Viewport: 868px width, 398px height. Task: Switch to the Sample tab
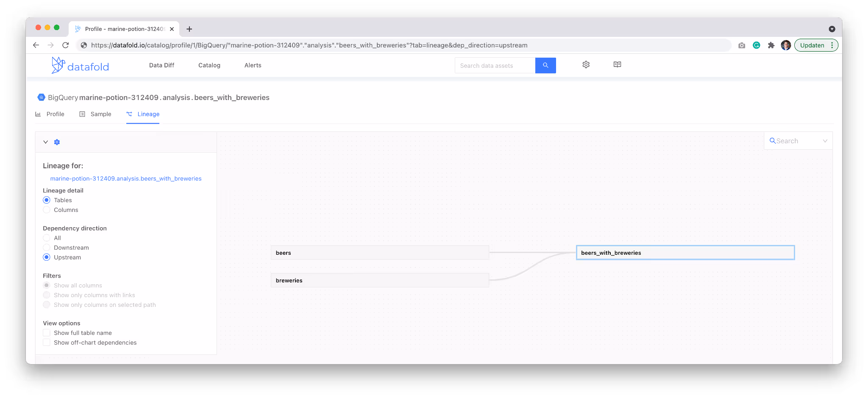click(95, 114)
